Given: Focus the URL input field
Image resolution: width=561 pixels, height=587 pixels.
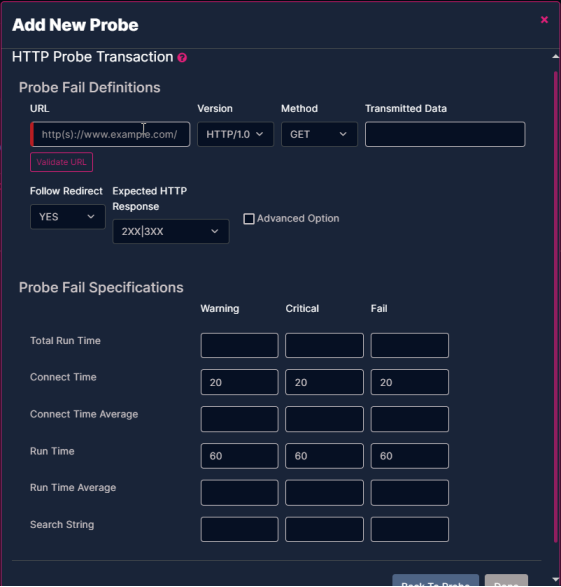Looking at the screenshot, I should point(110,134).
